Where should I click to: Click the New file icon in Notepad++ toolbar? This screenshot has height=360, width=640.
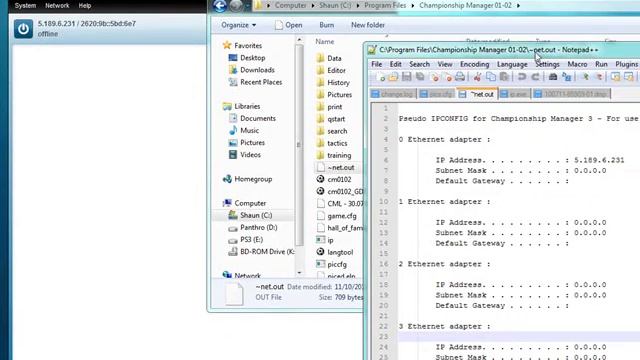click(381, 77)
